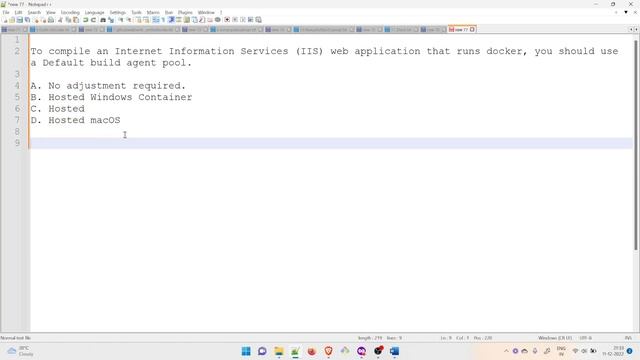Open Windows Start menu

(246, 351)
